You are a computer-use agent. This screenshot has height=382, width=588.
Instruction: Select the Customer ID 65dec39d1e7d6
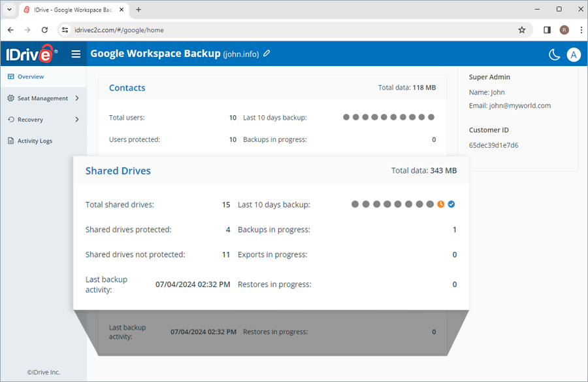(x=493, y=145)
